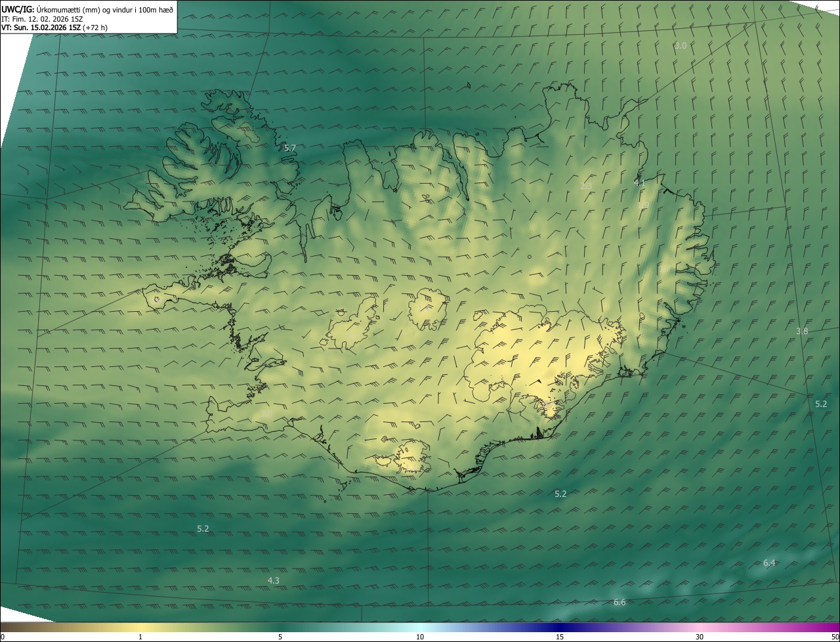Click the 5.7 value label near the Westfjords
The image size is (840, 642).
point(290,148)
